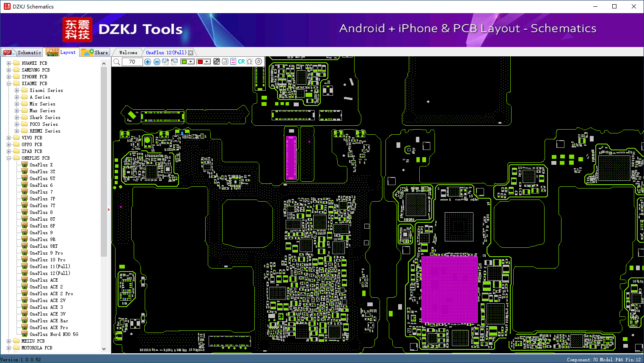Viewport: 644px width, 363px height.
Task: Collapse the XIAOMI PCB tree node
Action: (x=8, y=83)
